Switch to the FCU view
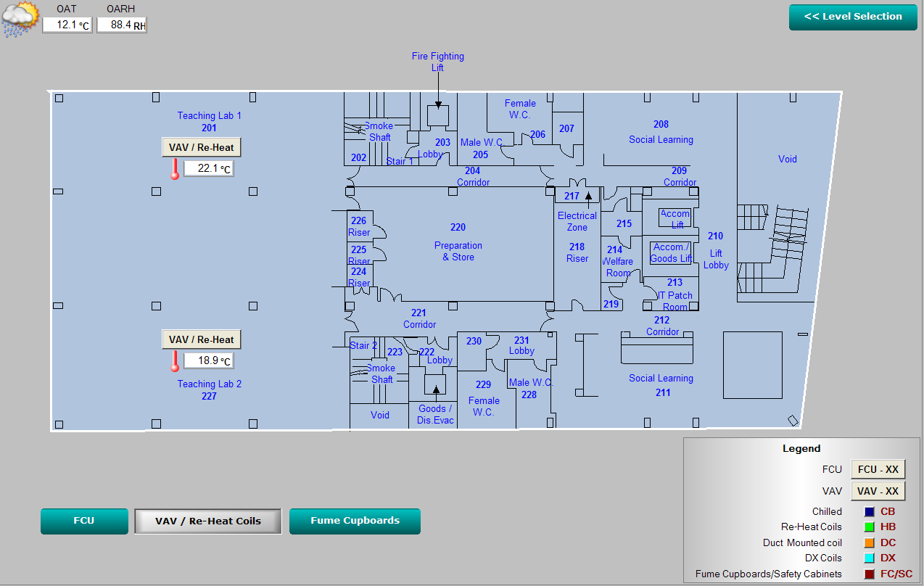Viewport: 924px width, 586px height. 84,521
